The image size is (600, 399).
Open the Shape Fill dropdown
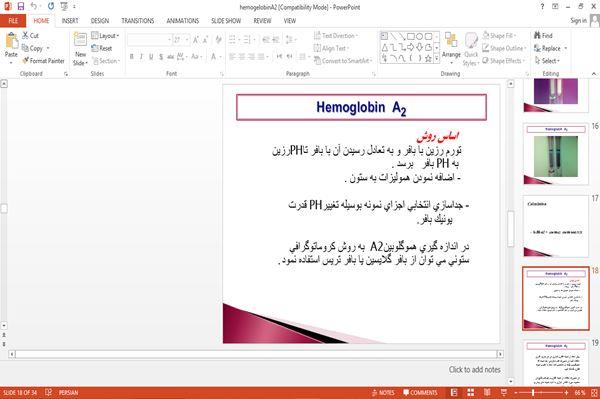(x=499, y=36)
